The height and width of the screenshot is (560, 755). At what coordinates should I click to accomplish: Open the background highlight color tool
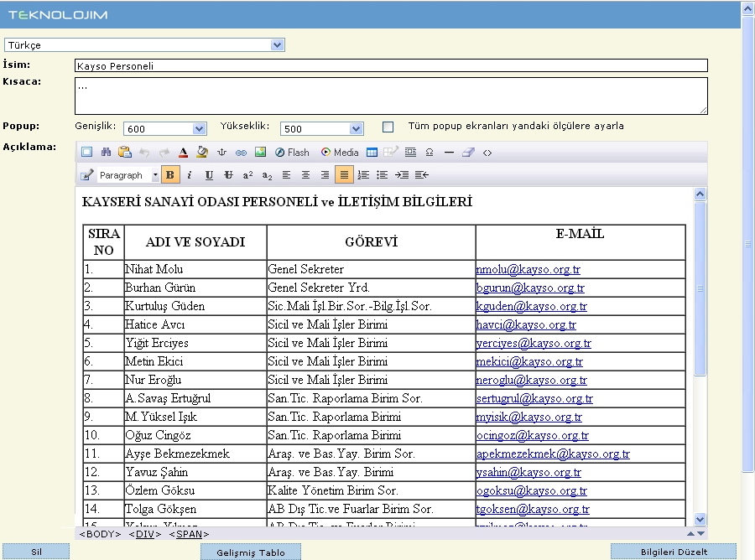tap(202, 153)
